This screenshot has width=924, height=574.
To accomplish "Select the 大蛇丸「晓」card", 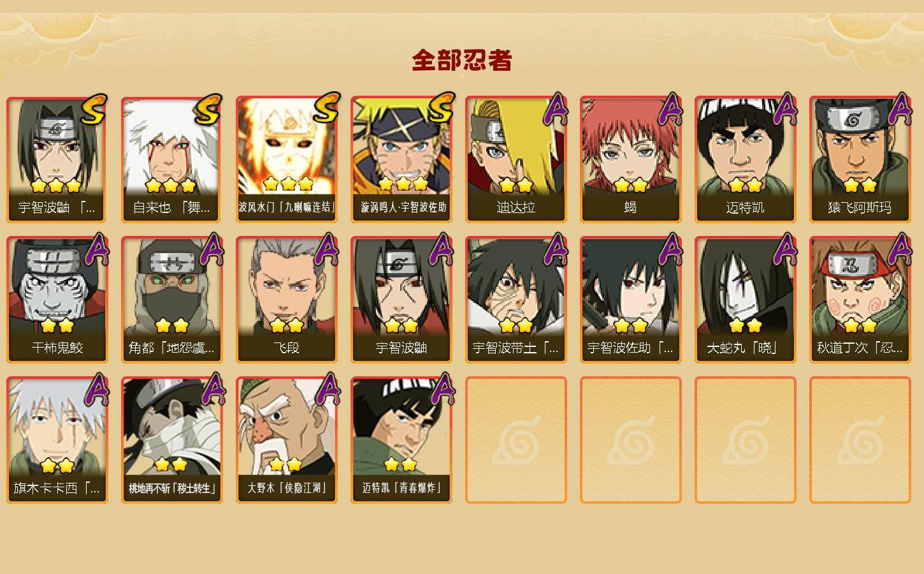I will click(x=745, y=300).
